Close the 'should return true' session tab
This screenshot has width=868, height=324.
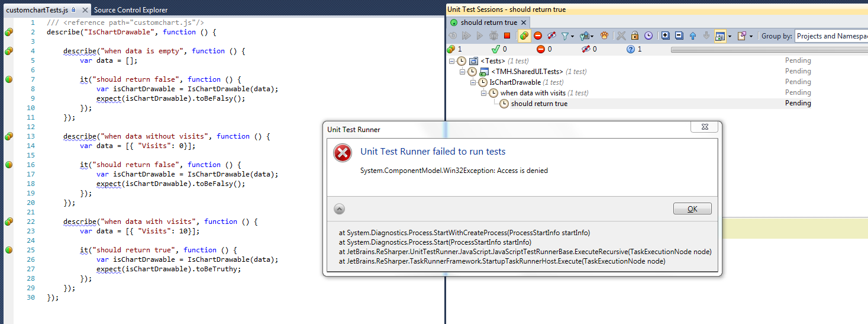point(524,23)
